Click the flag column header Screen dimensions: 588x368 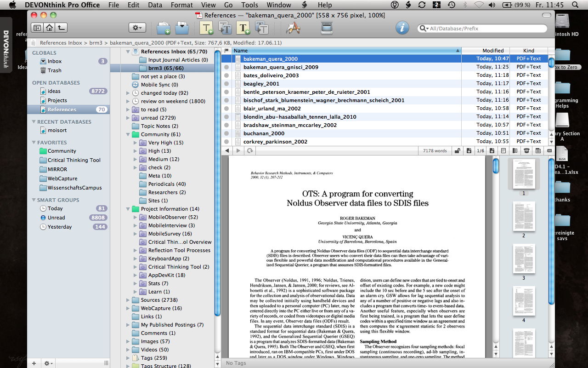pos(226,51)
